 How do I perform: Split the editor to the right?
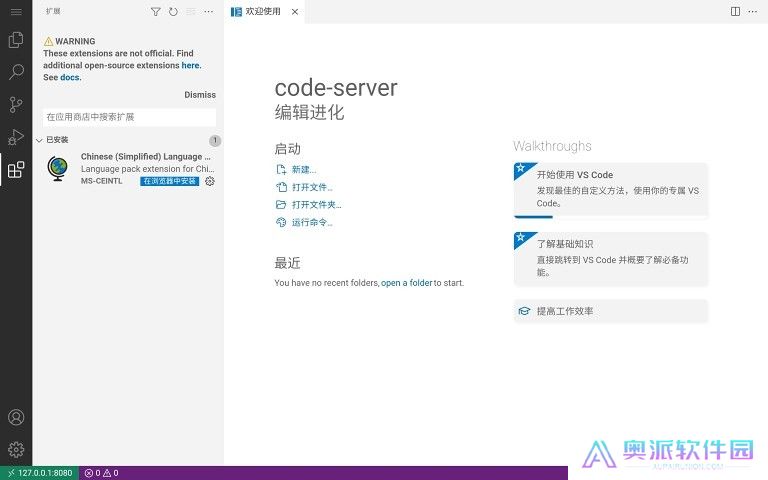point(735,11)
